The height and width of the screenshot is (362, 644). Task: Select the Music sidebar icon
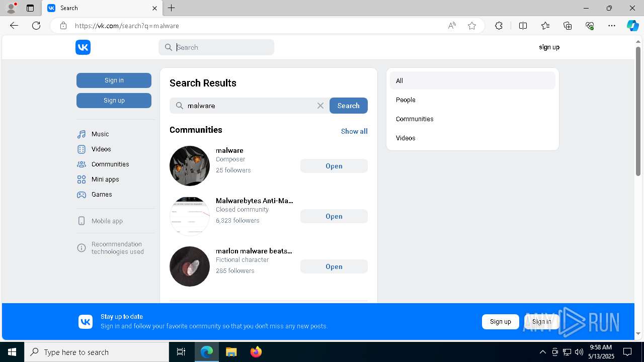tap(82, 134)
